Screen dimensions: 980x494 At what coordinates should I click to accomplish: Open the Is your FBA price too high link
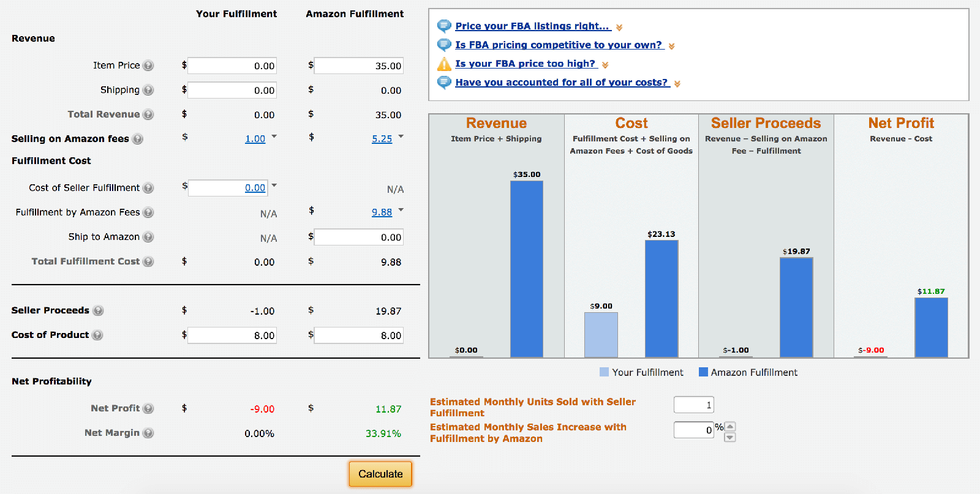[526, 63]
